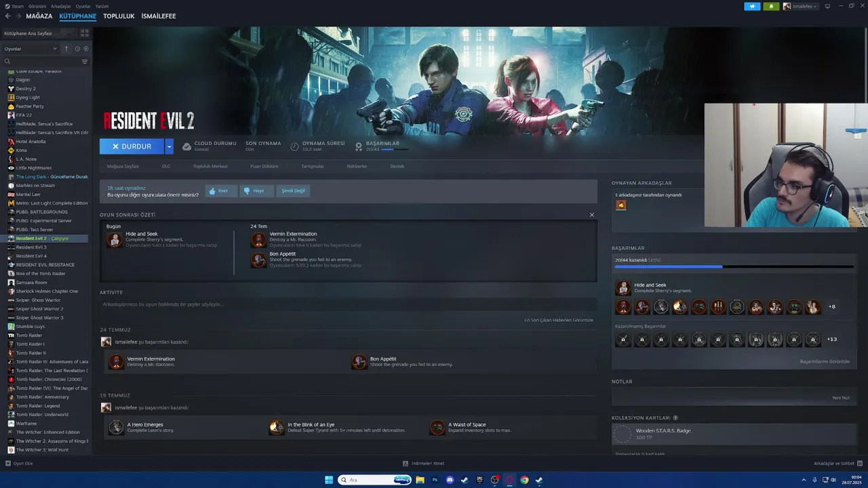Open the library filter options icon
Image resolution: width=868 pixels, height=488 pixels.
pyautogui.click(x=85, y=62)
